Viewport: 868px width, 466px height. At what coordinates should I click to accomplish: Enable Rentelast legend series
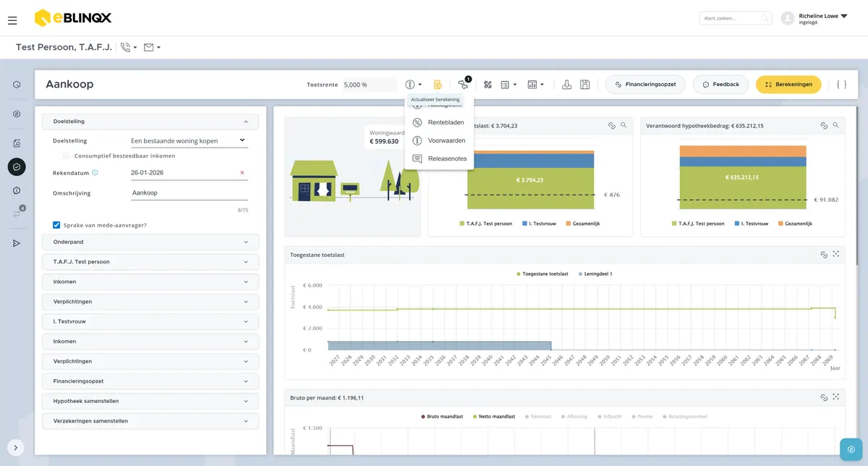click(537, 417)
